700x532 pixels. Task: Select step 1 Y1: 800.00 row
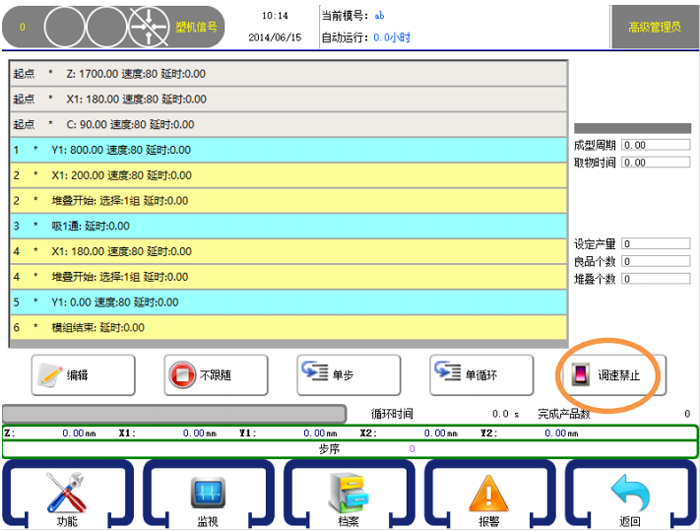tap(288, 150)
